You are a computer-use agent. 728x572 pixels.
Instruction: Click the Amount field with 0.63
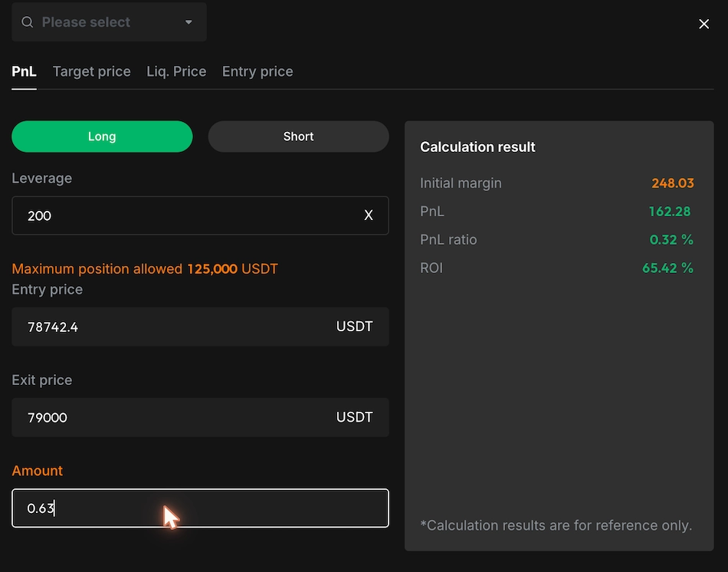click(x=200, y=508)
